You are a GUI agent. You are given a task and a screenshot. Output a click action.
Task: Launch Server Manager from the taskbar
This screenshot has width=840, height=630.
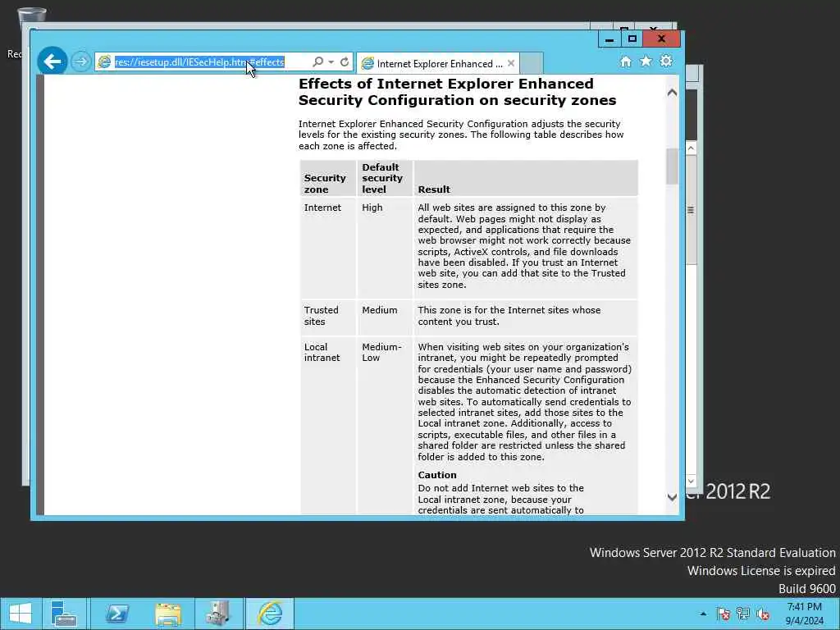point(64,614)
